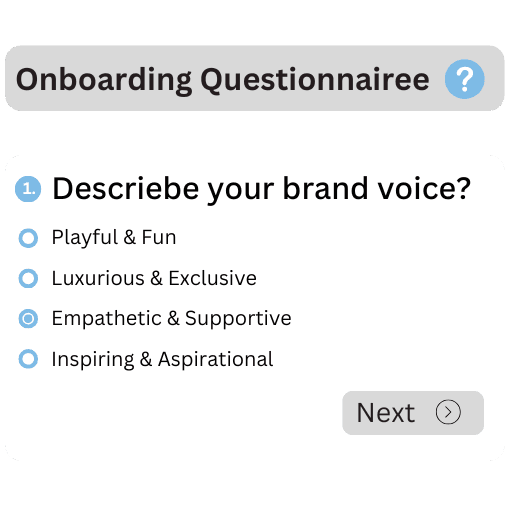Go to the next question with Next
The image size is (512, 512).
click(x=413, y=413)
